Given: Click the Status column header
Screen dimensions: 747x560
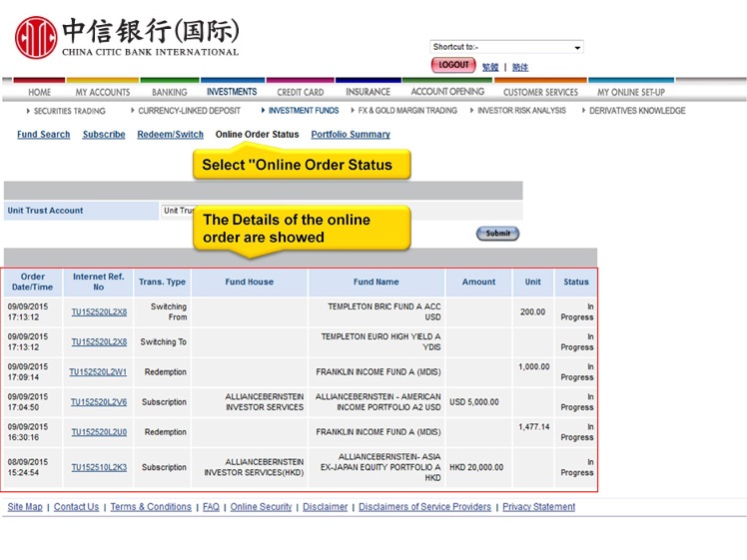Looking at the screenshot, I should click(576, 281).
